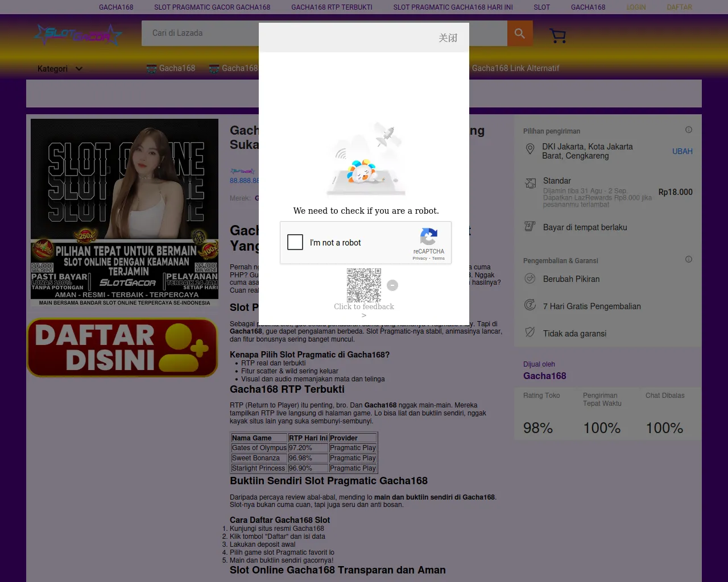Click the LOGIN link
Image resolution: width=728 pixels, height=582 pixels.
(636, 7)
